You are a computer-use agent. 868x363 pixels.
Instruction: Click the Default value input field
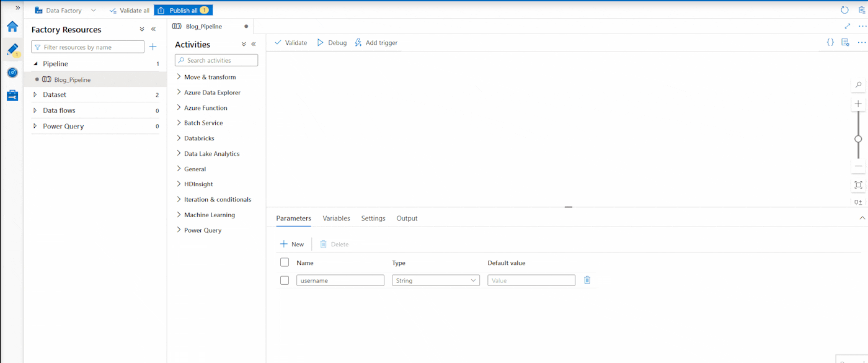click(531, 280)
